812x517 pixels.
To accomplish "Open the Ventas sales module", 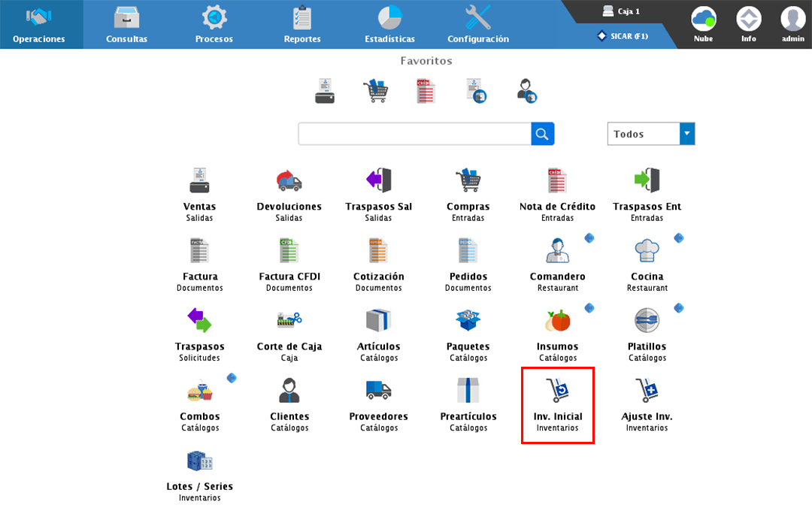I will (199, 181).
